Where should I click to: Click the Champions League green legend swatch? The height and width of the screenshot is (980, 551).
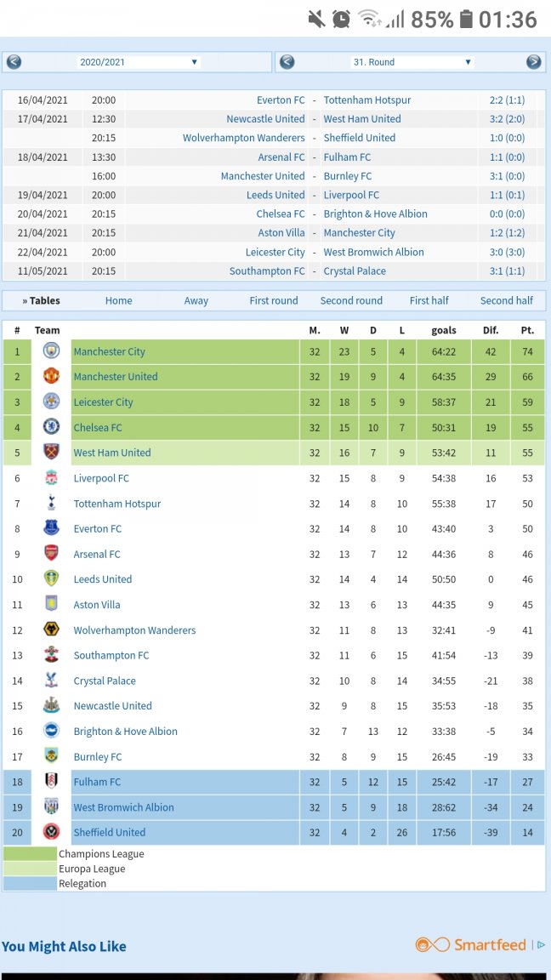pyautogui.click(x=30, y=854)
